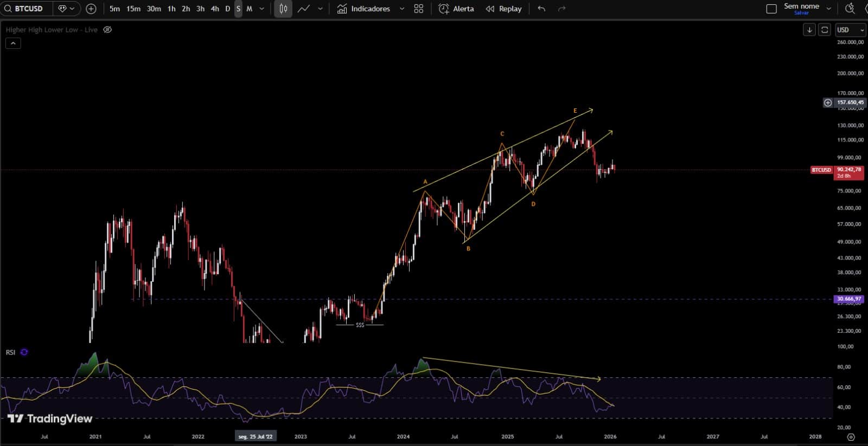This screenshot has width=868, height=446.
Task: Toggle the layout select square button
Action: click(771, 9)
